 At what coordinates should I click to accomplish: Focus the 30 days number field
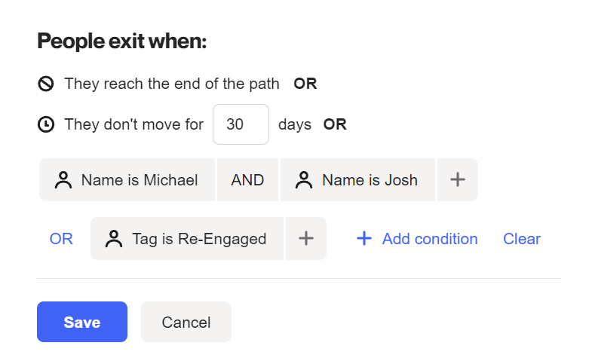241,124
